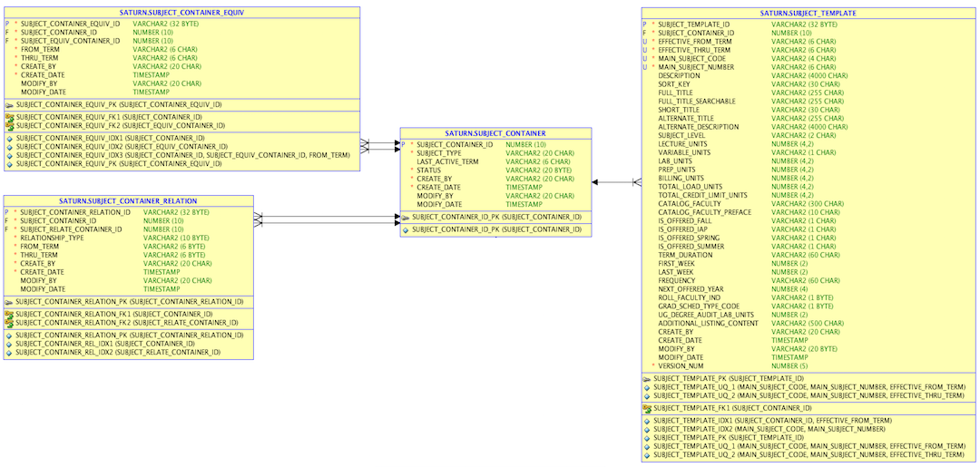Screen dimensions: 980x467
Task: Select the index diamond for SUBJECT_CONTAINER_EQUIV_IDX3
Action: (9, 155)
